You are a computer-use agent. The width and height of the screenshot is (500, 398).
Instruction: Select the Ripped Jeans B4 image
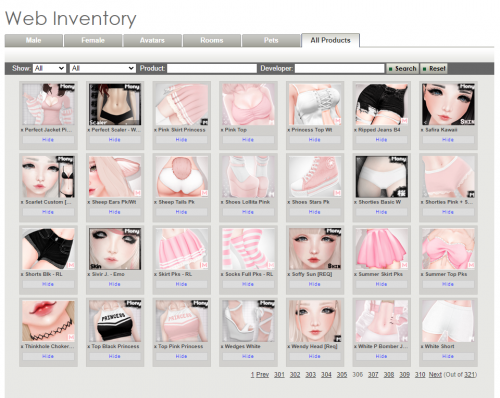tap(382, 104)
